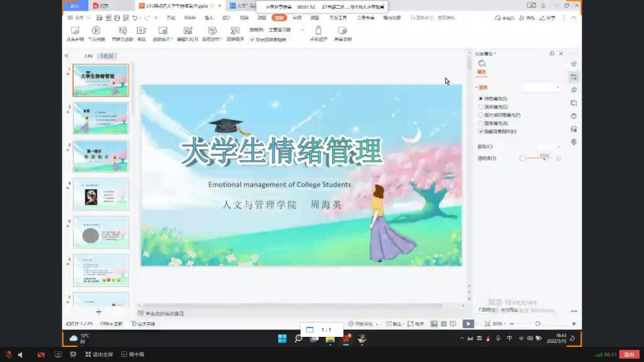Viewport: 644px width, 362px height.
Task: Click the red Exit (退出) button
Action: click(x=629, y=354)
